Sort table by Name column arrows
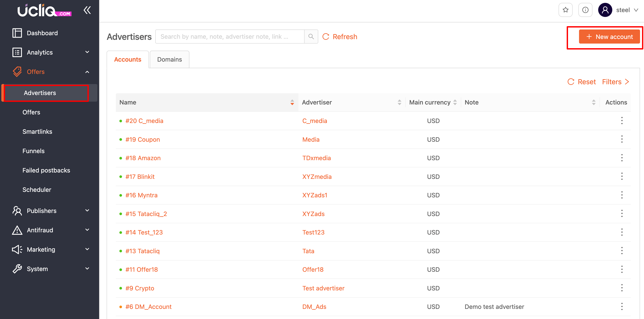 tap(292, 102)
